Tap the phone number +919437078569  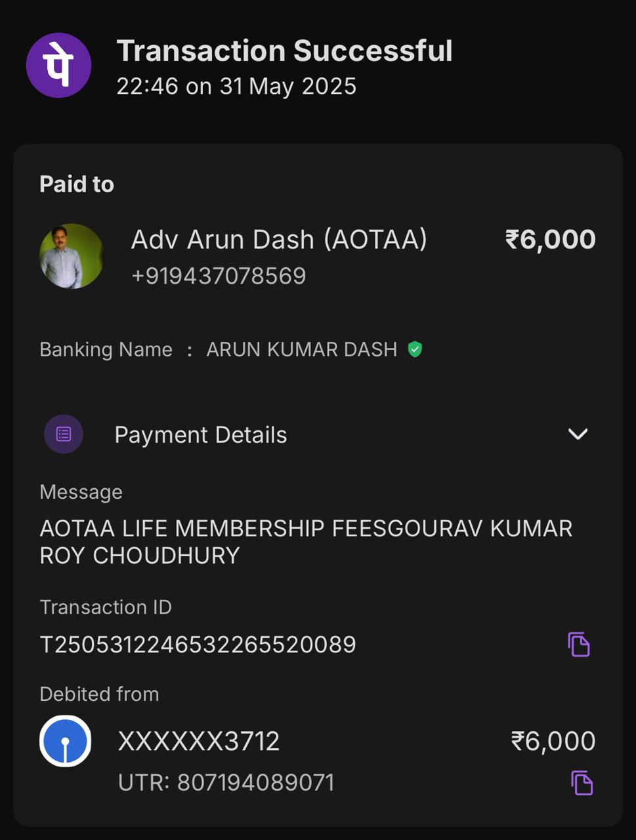pyautogui.click(x=219, y=276)
